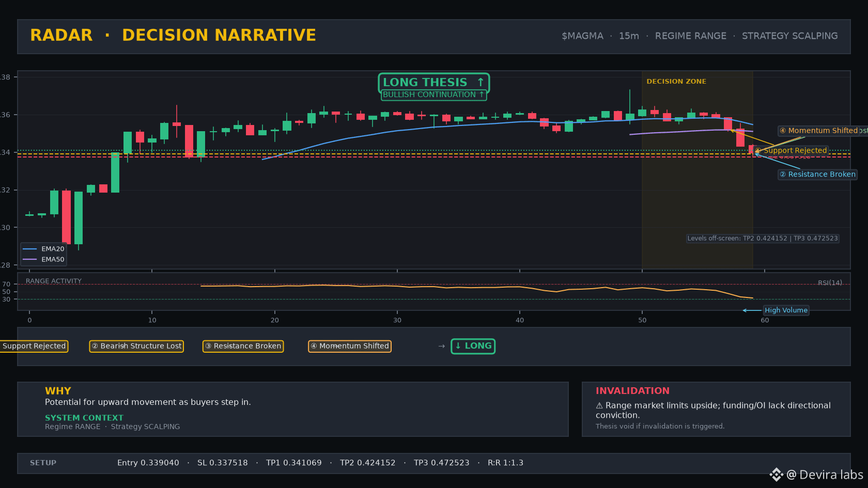Viewport: 868px width, 488px height.
Task: Click the DECISION ZONE label
Action: [676, 82]
